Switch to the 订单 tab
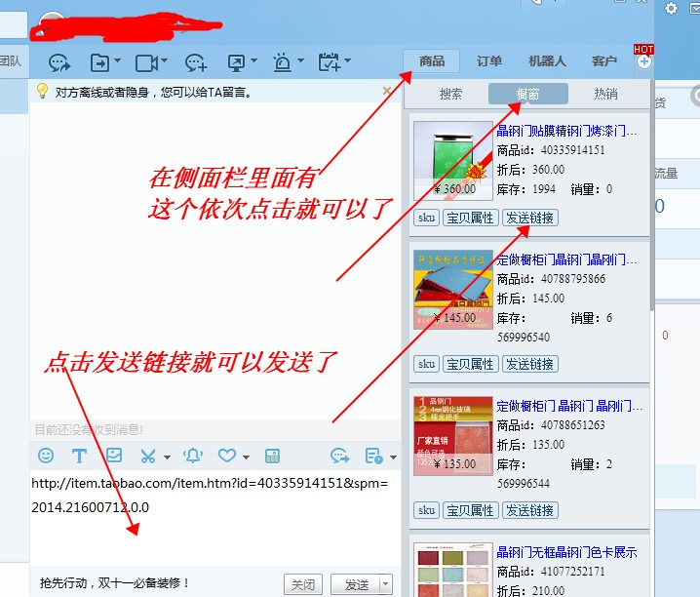The width and height of the screenshot is (700, 597). click(488, 61)
